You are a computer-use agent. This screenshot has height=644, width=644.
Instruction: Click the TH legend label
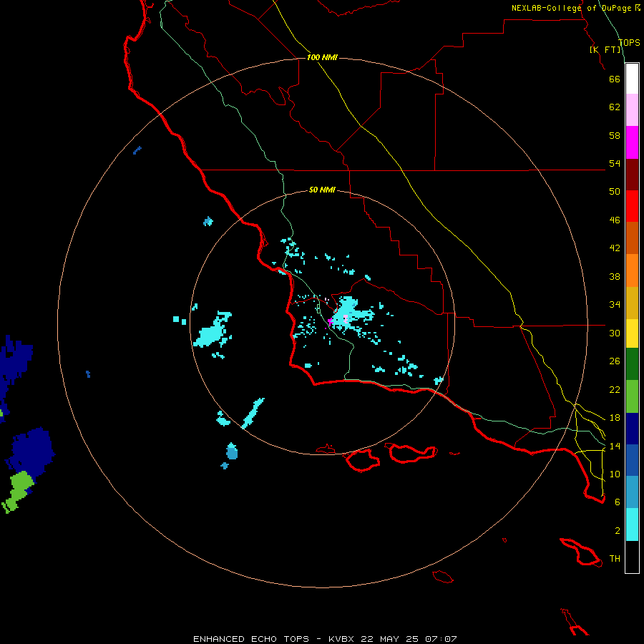tap(615, 559)
